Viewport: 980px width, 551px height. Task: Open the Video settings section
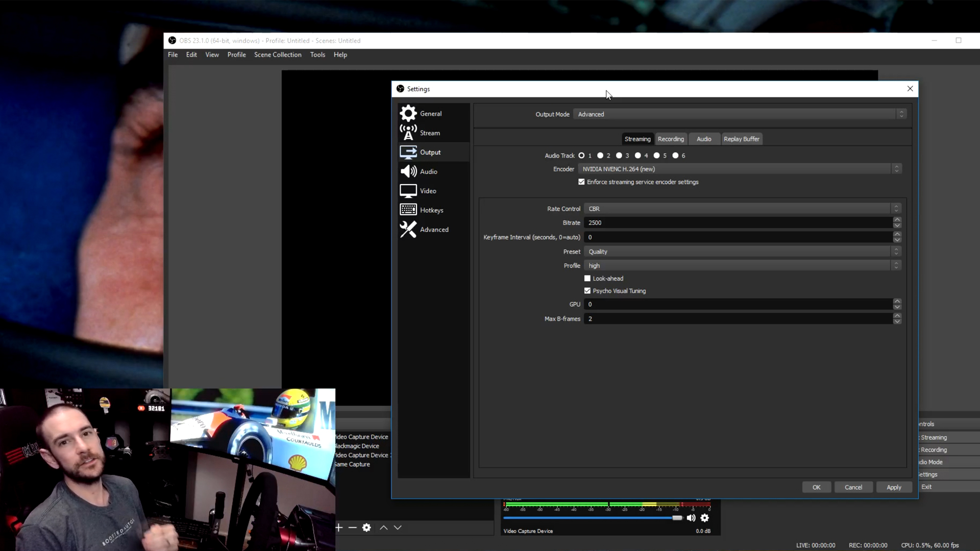coord(433,191)
